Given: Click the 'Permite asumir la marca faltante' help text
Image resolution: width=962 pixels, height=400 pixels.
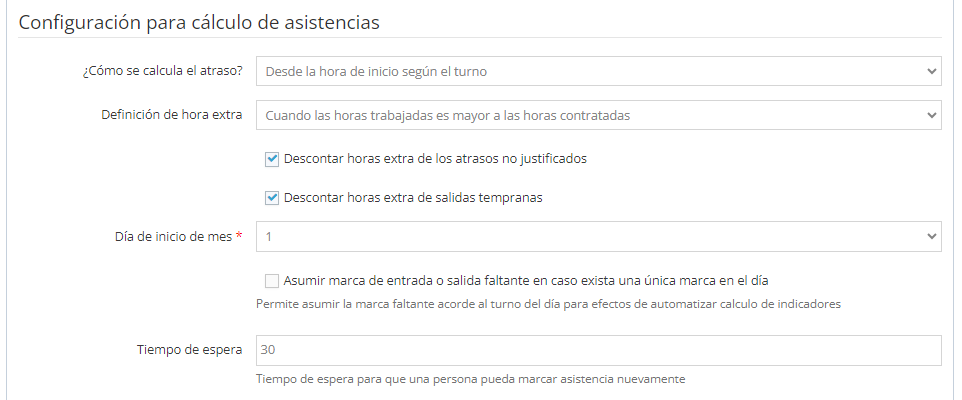Looking at the screenshot, I should click(x=548, y=304).
